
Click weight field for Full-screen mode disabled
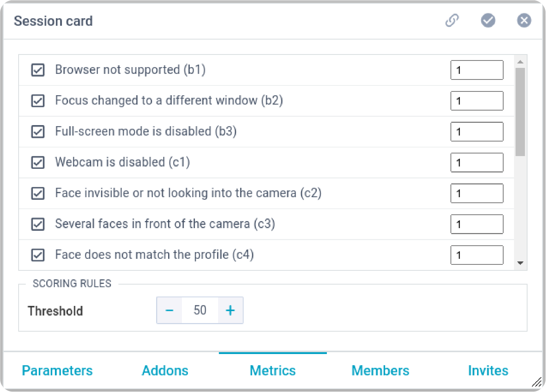coord(477,132)
